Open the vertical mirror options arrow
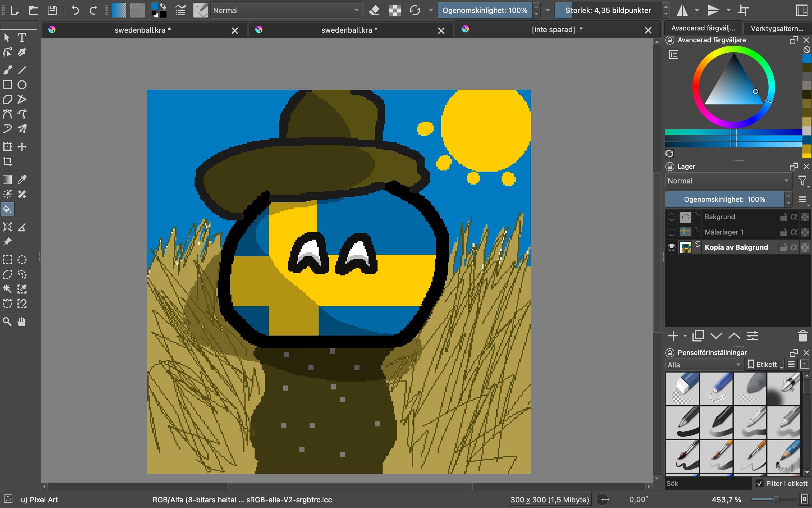 coord(728,10)
